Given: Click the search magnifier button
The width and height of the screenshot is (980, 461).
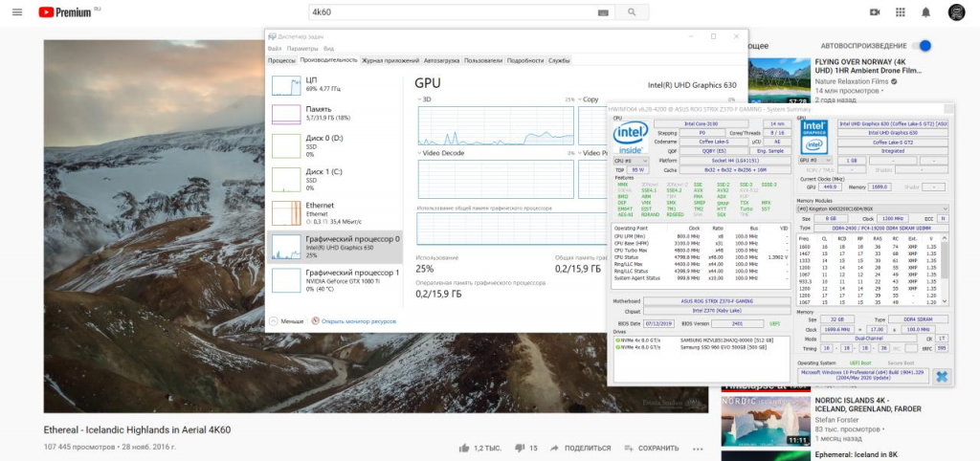Looking at the screenshot, I should 631,12.
